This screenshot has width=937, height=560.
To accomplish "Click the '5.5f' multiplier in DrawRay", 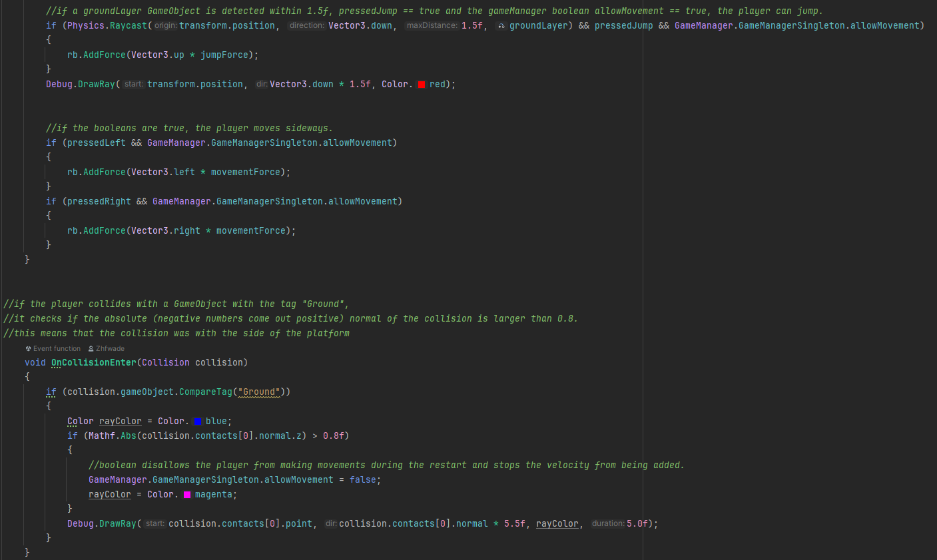I will [515, 523].
